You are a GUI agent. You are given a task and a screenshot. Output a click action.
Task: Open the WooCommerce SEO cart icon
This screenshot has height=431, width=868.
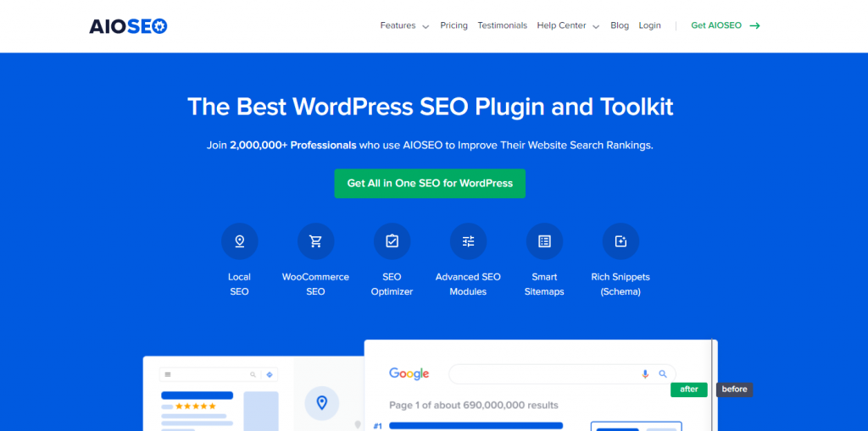coord(315,241)
